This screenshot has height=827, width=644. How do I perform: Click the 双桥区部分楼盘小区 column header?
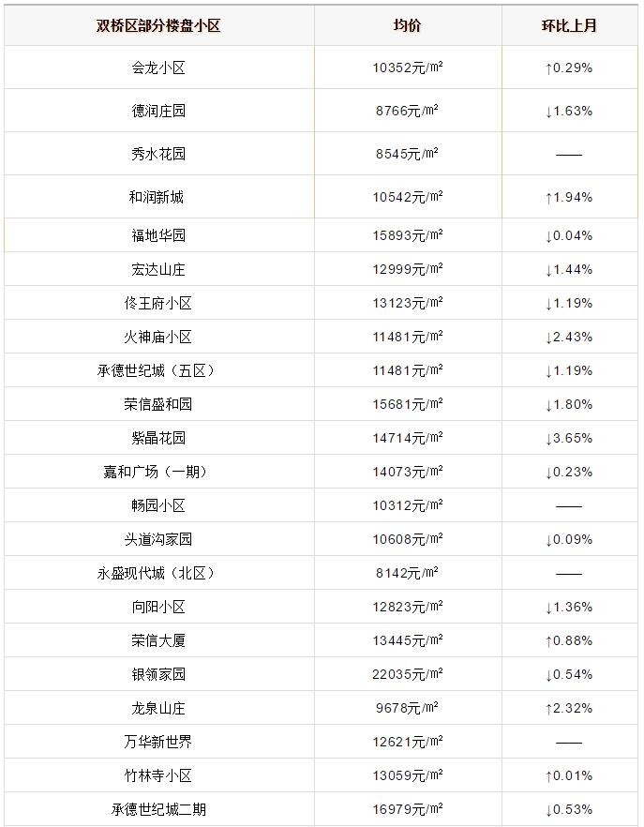tap(158, 25)
